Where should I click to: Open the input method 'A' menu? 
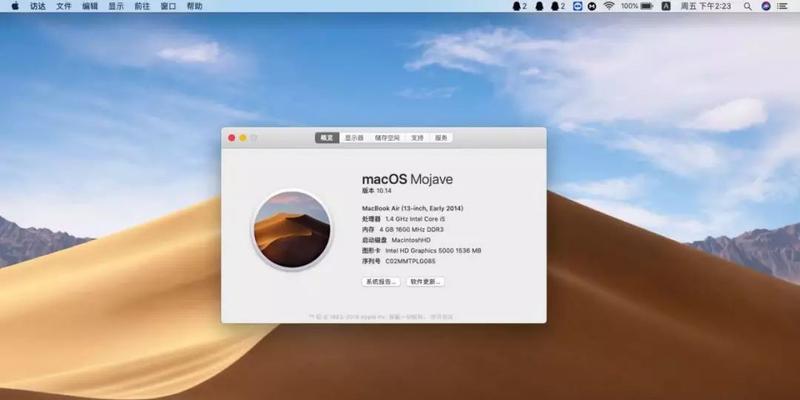666,6
